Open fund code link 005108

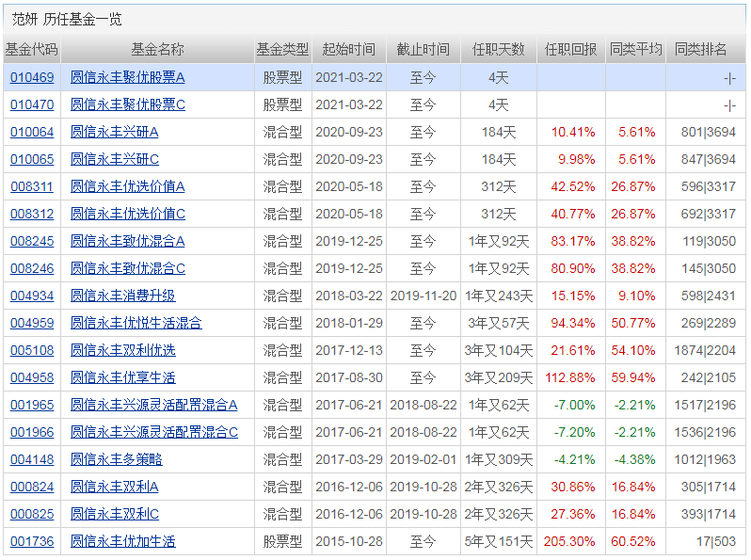[x=32, y=351]
